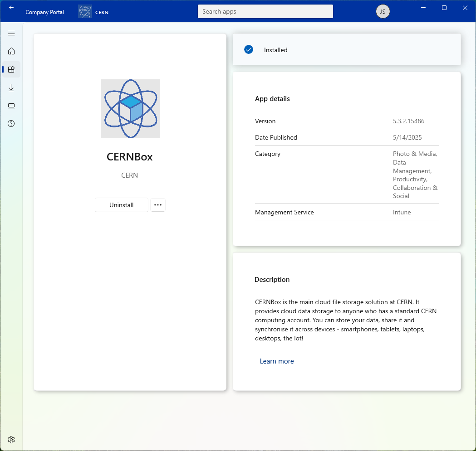This screenshot has height=451, width=476.
Task: Click the CERNBox app logo image
Action: 130,109
